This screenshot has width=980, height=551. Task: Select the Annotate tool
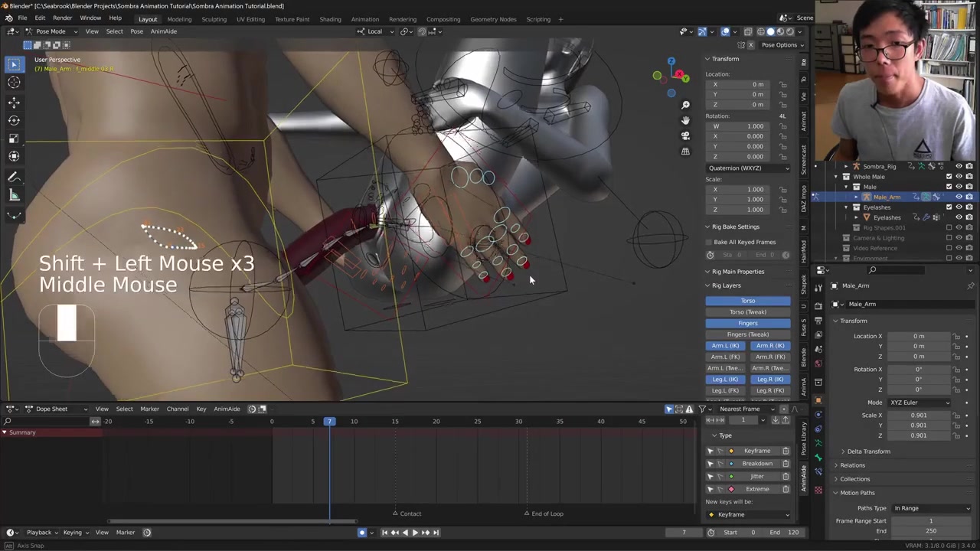point(14,178)
